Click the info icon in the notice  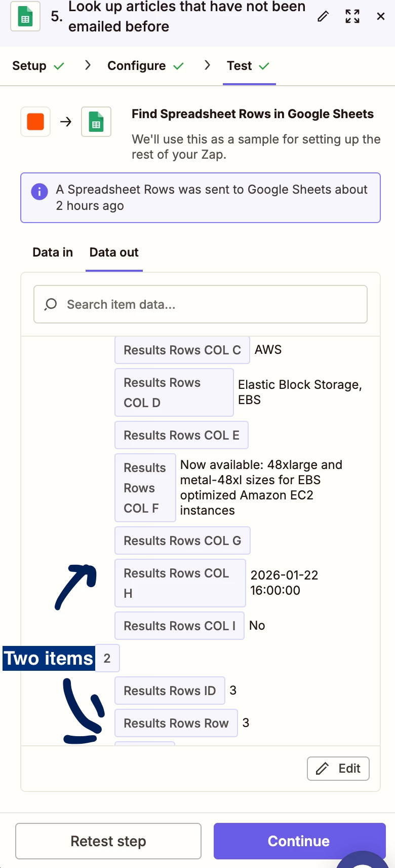click(x=39, y=192)
